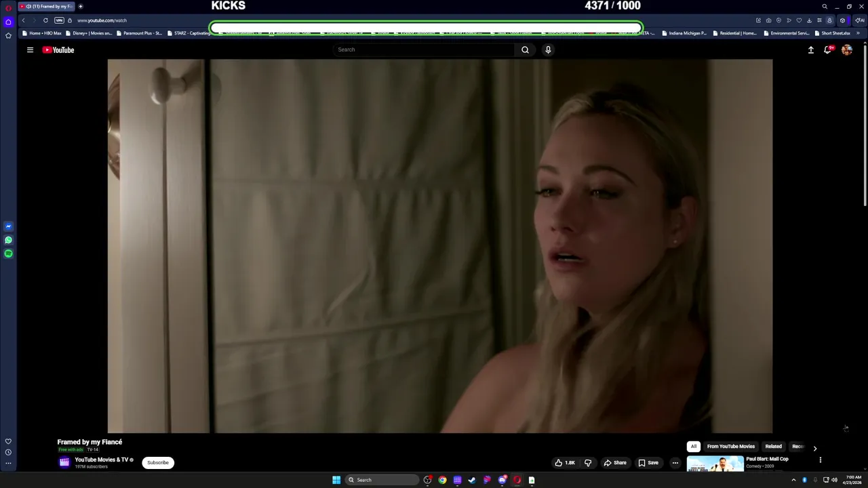
Task: Start voice search with the microphone
Action: point(548,49)
